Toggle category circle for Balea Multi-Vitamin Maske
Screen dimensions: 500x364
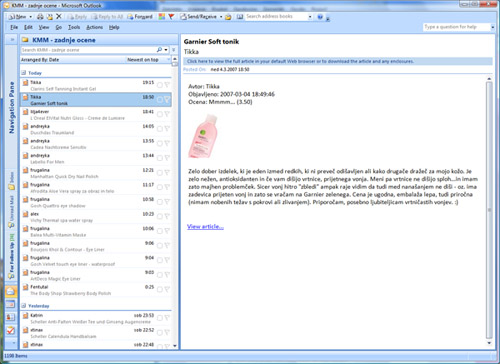160,231
